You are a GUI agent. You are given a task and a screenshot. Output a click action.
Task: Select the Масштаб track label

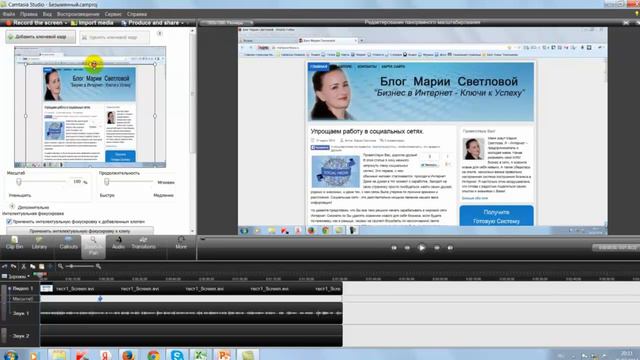point(22,299)
